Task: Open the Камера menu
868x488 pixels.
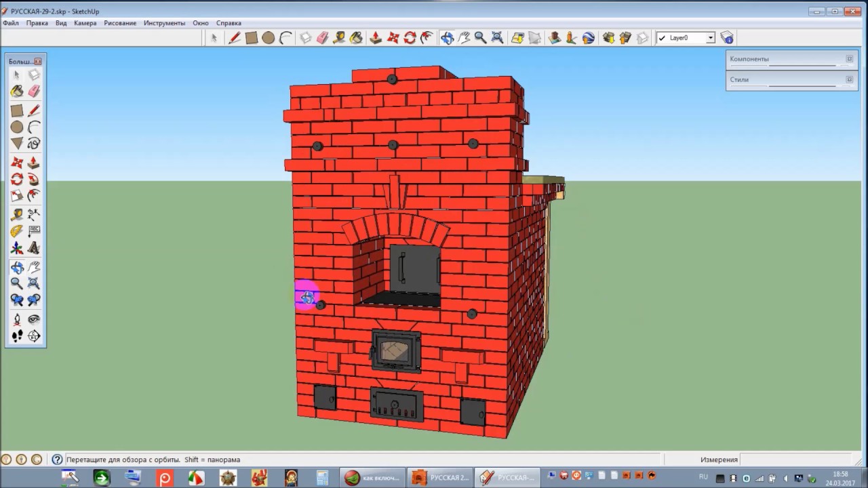Action: coord(85,23)
